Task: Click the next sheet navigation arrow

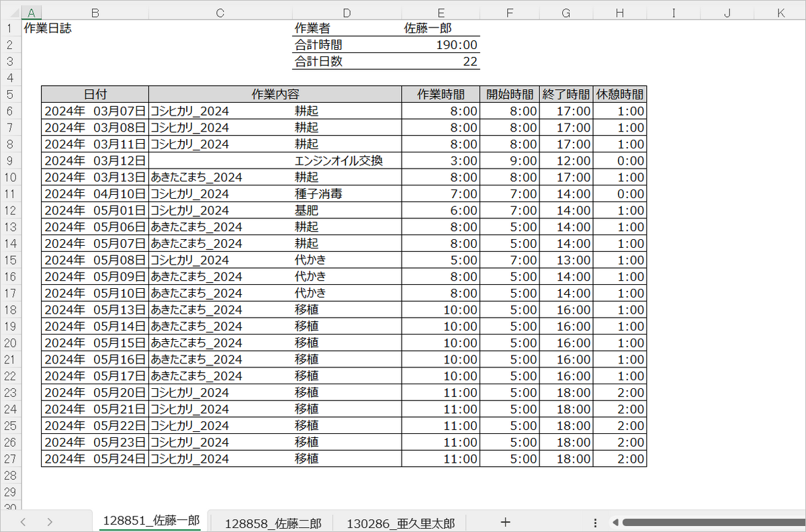Action: [x=50, y=522]
